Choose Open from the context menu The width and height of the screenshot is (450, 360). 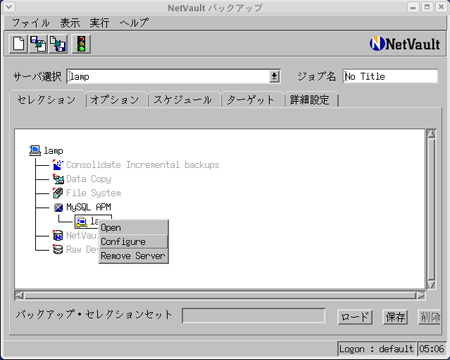click(133, 228)
